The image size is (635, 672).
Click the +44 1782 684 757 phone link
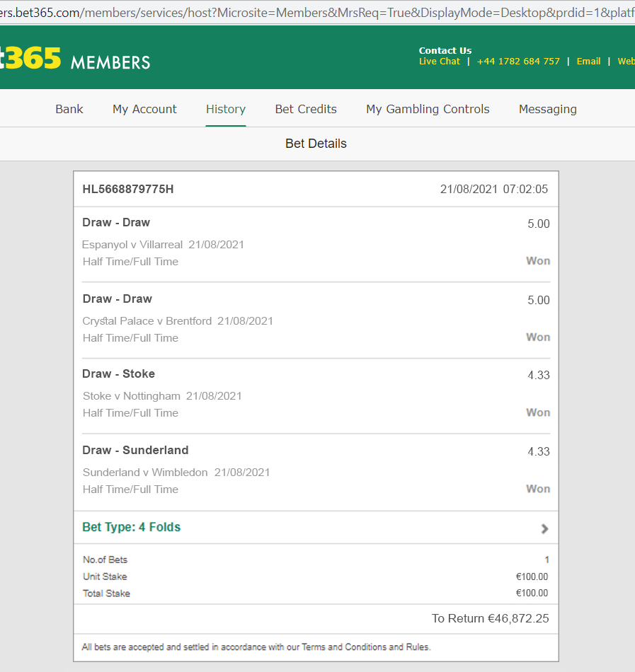518,62
